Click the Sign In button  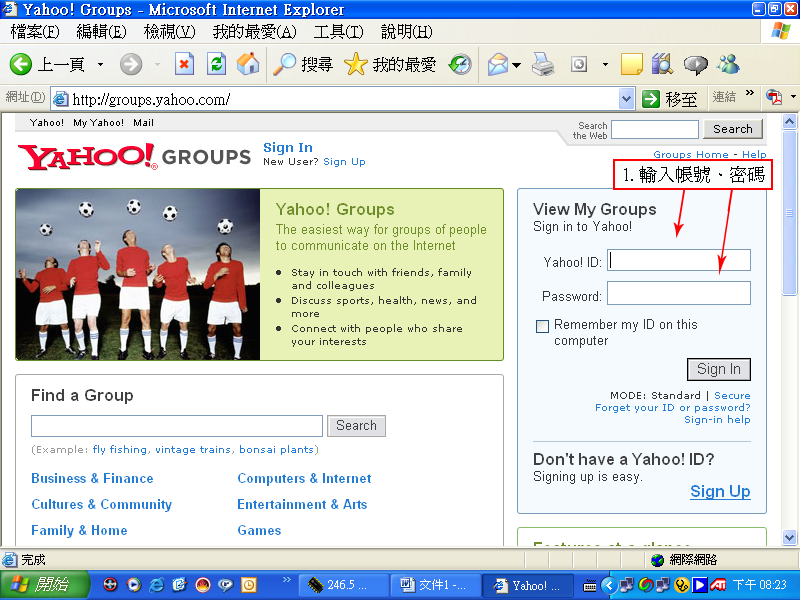click(718, 369)
